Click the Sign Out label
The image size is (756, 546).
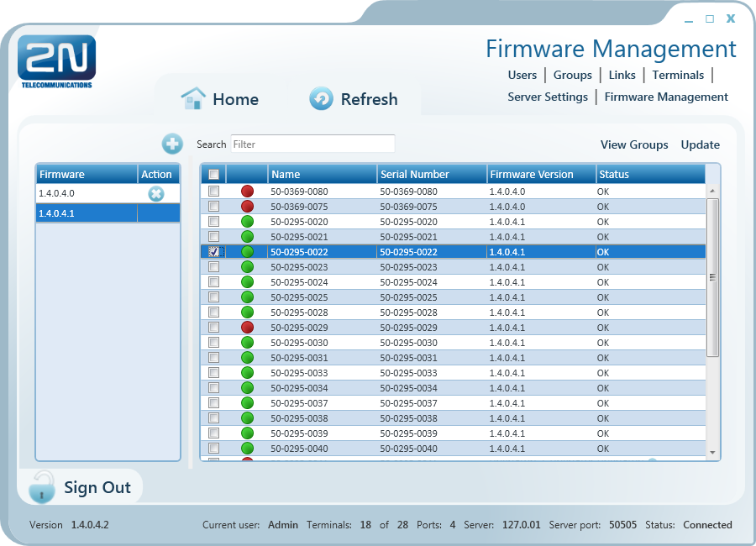pyautogui.click(x=97, y=488)
